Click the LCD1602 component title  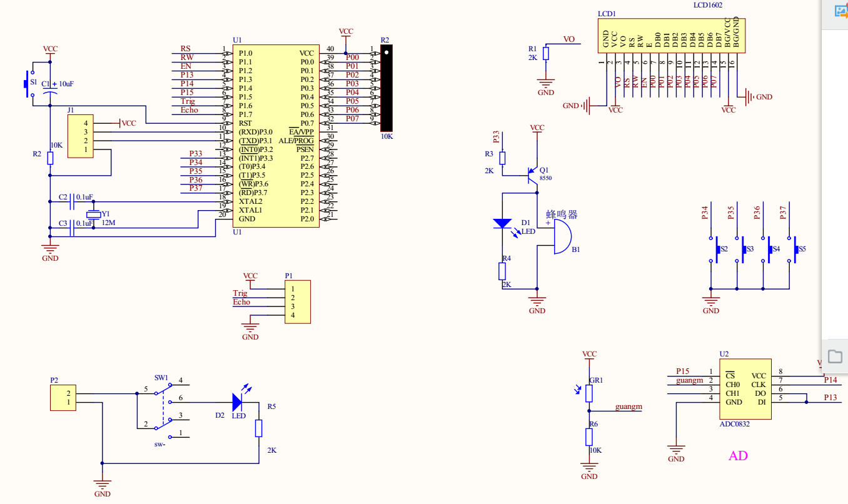[x=708, y=5]
